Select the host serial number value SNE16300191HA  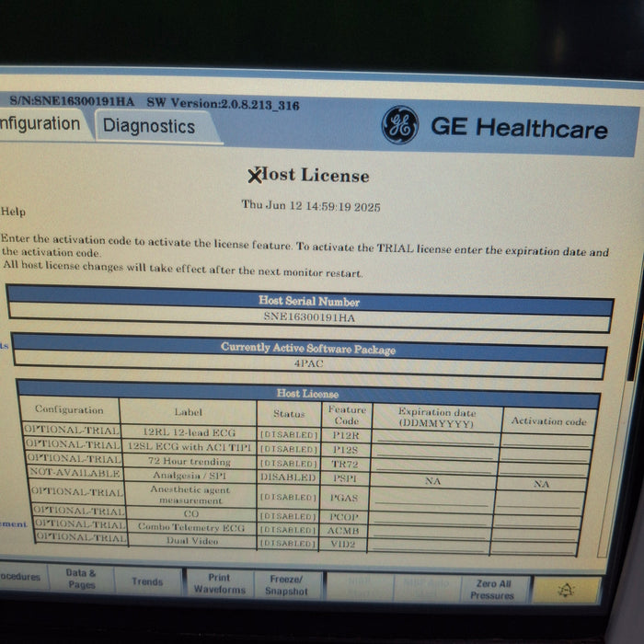309,317
